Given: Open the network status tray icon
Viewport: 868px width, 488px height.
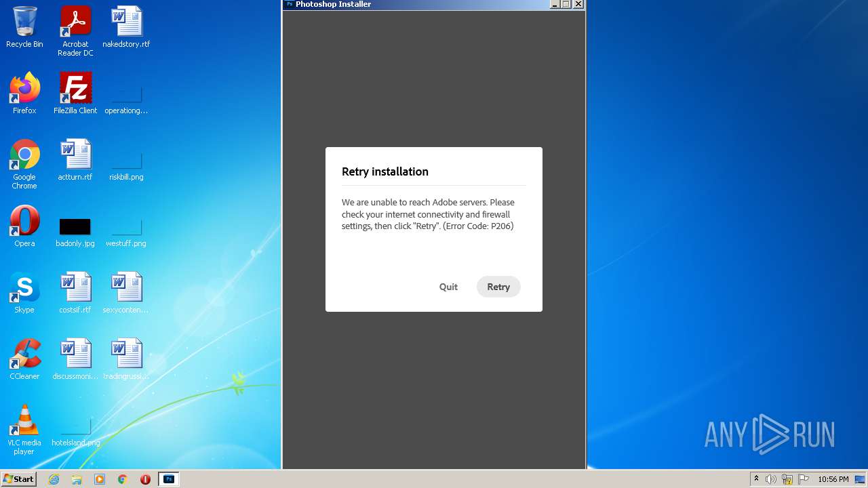Looking at the screenshot, I should 787,479.
